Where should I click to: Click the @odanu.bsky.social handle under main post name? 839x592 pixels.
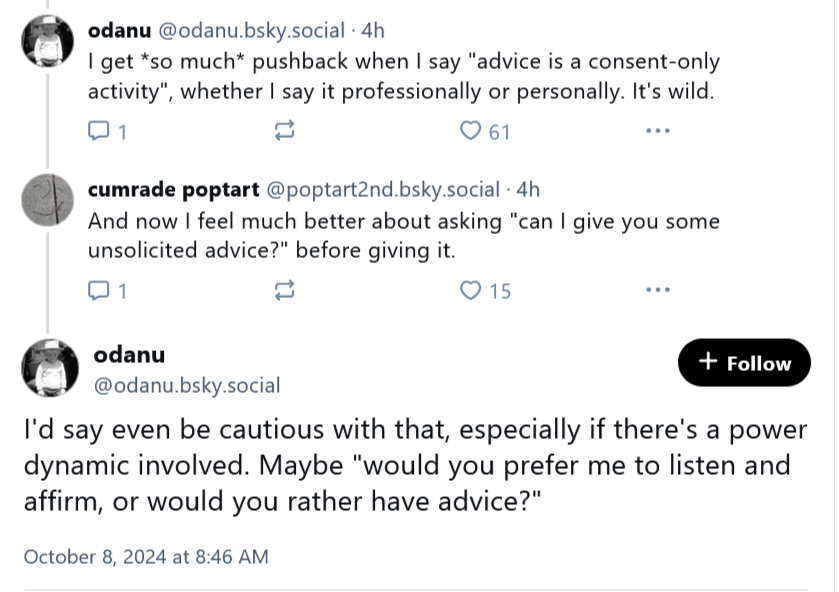pos(186,385)
